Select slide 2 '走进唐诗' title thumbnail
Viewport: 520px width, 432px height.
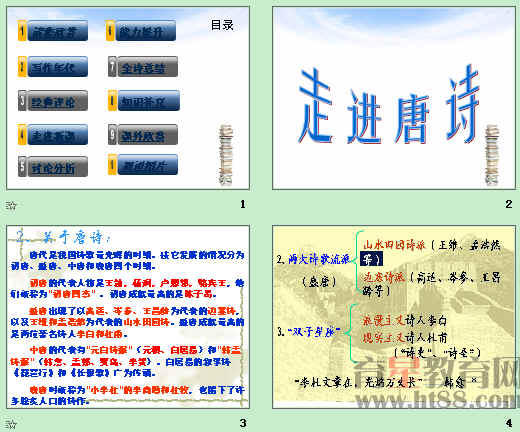(x=394, y=98)
